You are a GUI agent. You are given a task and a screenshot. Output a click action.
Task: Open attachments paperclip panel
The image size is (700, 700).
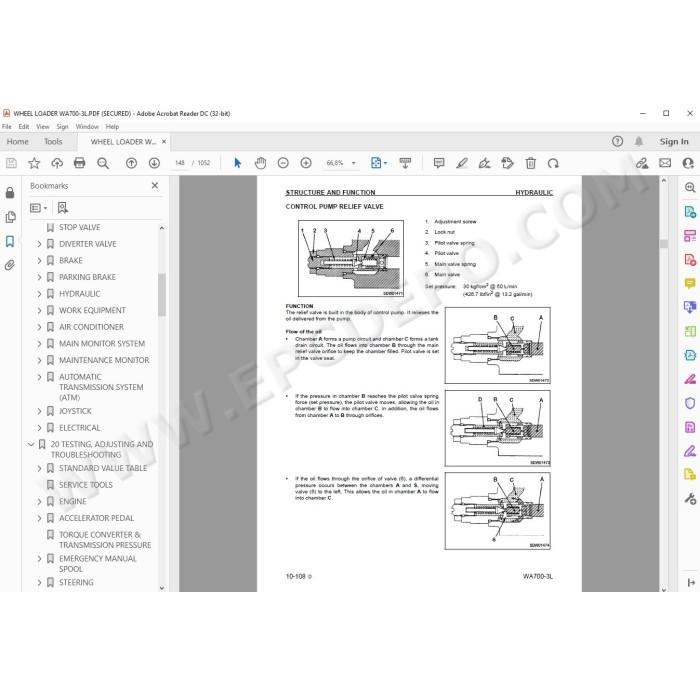[10, 265]
